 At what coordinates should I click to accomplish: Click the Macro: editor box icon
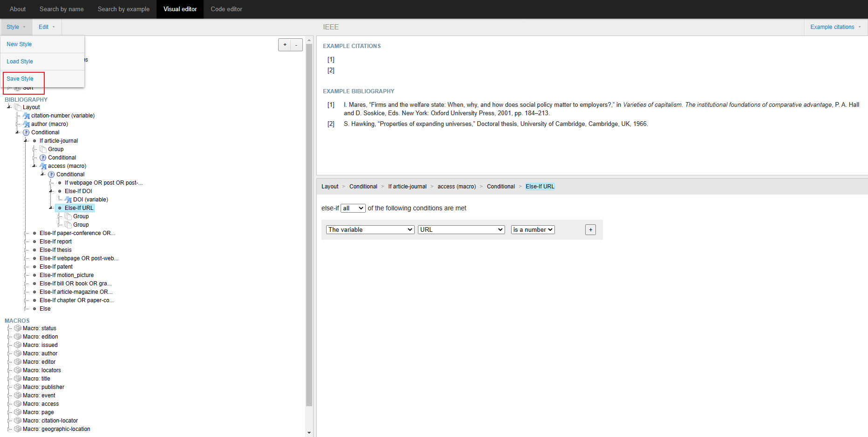[18, 362]
